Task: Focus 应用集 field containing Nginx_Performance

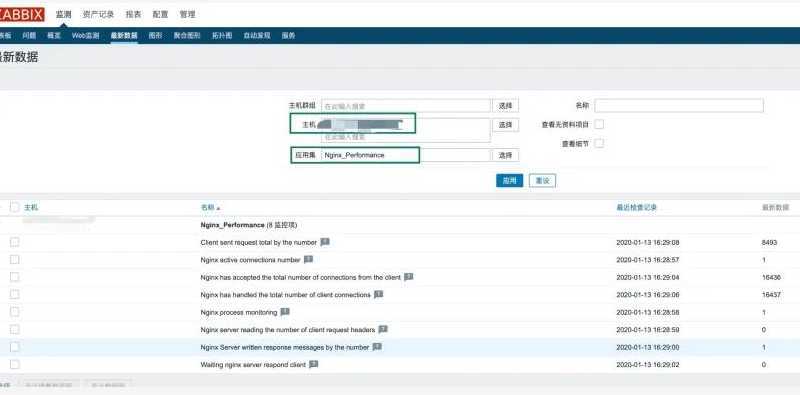Action: (406, 155)
